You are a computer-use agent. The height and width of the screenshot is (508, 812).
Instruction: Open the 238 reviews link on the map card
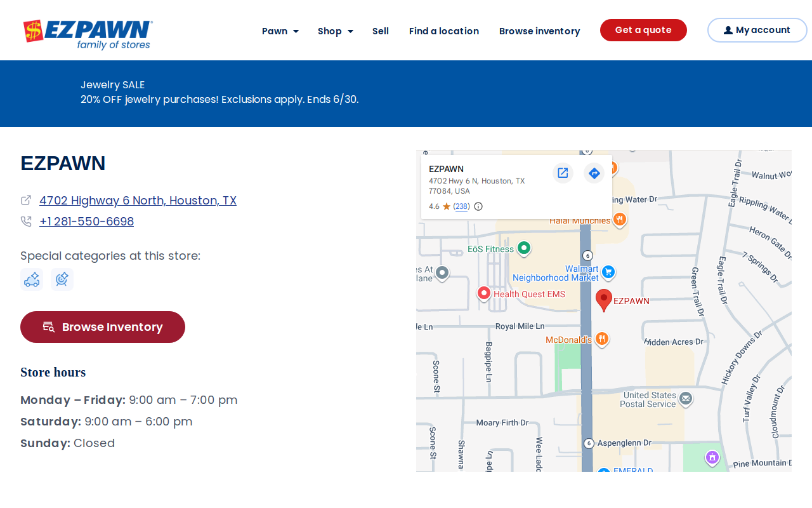click(x=462, y=206)
